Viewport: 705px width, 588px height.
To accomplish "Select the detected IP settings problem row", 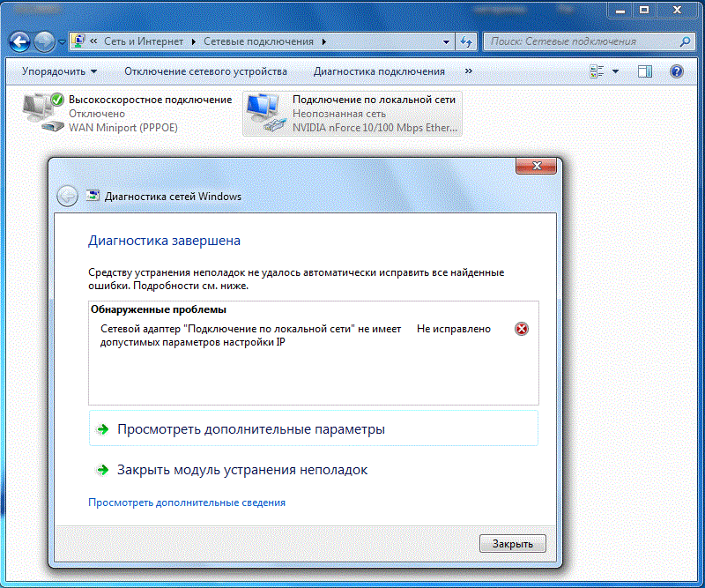I will 314,336.
